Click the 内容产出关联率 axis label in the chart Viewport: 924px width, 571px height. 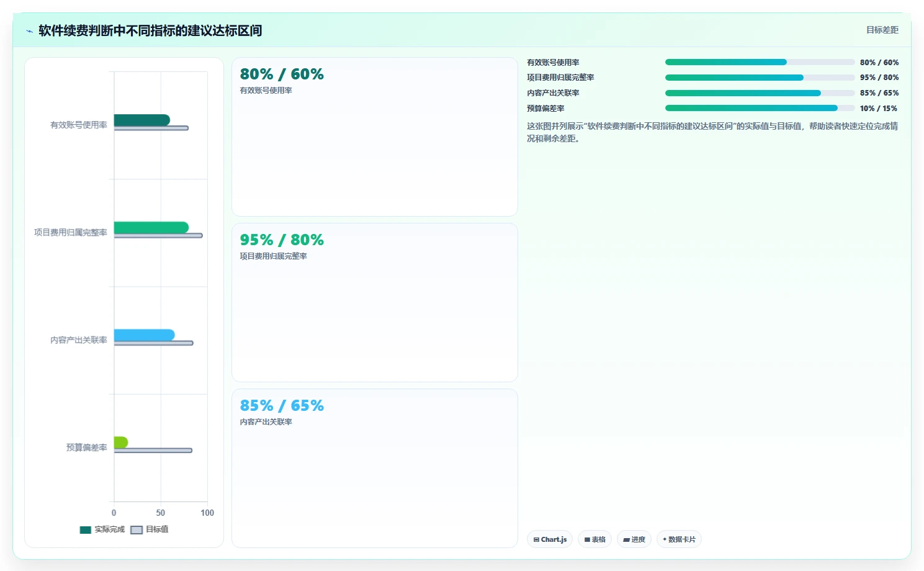click(78, 339)
